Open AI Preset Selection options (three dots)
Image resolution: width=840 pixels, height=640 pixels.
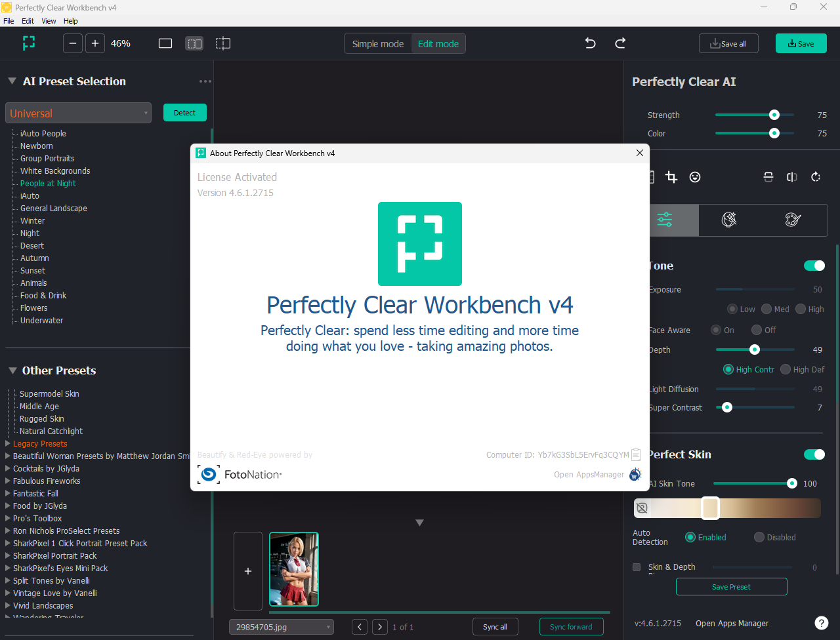point(205,81)
